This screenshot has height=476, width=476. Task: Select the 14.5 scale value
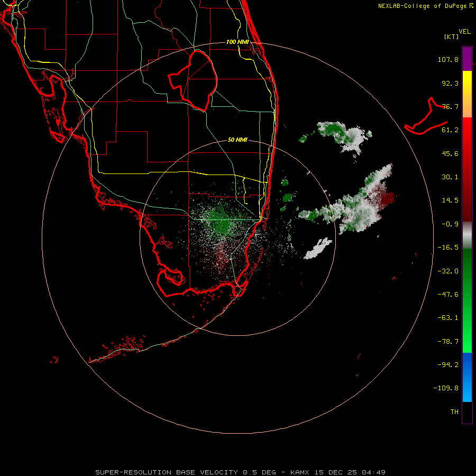[450, 200]
